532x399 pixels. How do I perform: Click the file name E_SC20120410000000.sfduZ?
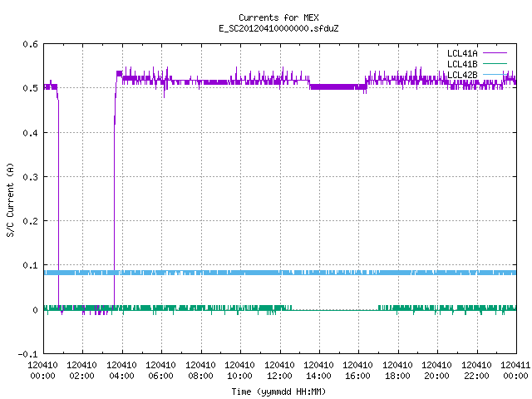[278, 28]
